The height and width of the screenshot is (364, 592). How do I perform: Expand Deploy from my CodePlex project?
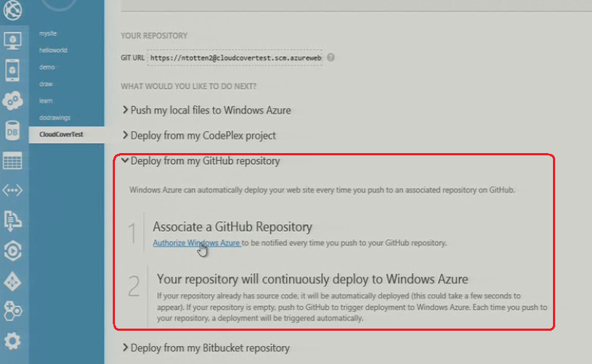coord(199,135)
